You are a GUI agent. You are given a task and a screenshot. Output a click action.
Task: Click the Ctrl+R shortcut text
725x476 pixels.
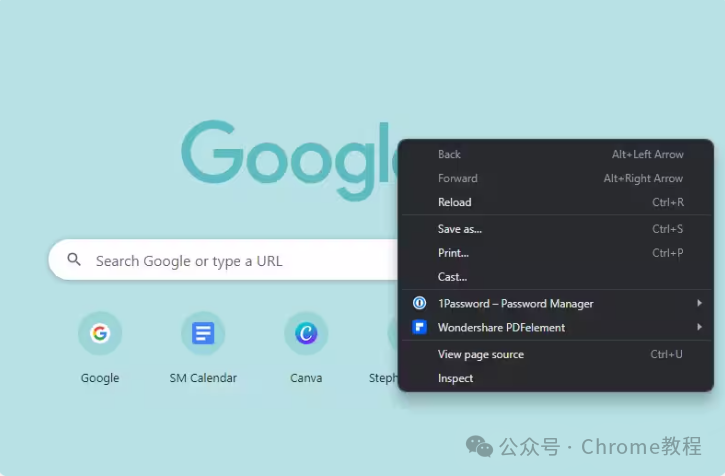pos(668,202)
